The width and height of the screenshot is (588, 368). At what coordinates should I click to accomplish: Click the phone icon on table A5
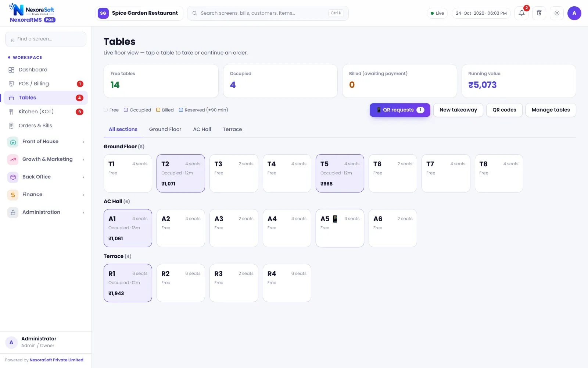pyautogui.click(x=335, y=219)
